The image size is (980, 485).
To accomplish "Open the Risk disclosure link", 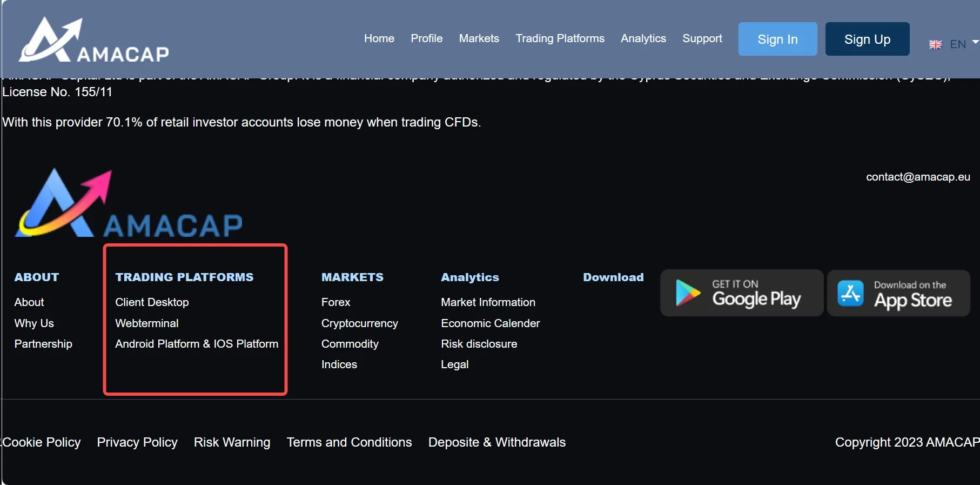I will (479, 344).
